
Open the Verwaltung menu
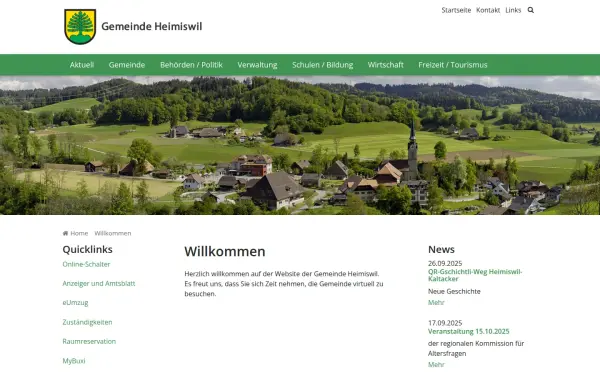pyautogui.click(x=257, y=65)
